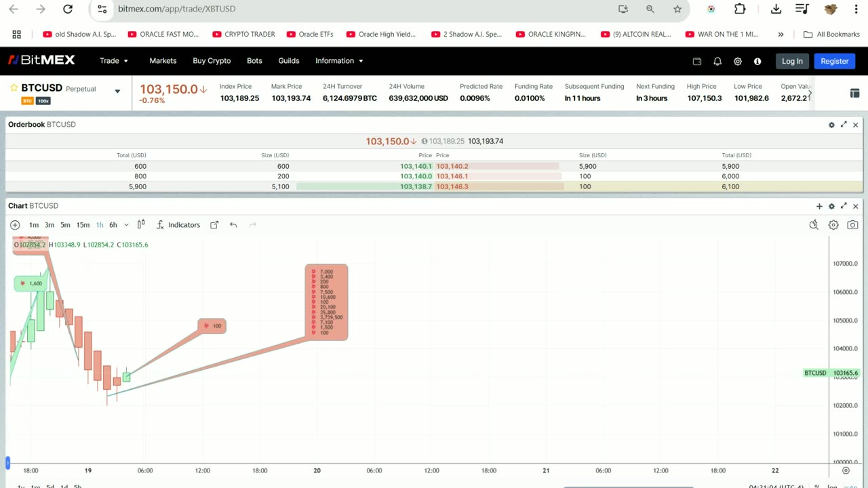The image size is (868, 488).
Task: Click the time axis settings icon
Action: tap(846, 470)
